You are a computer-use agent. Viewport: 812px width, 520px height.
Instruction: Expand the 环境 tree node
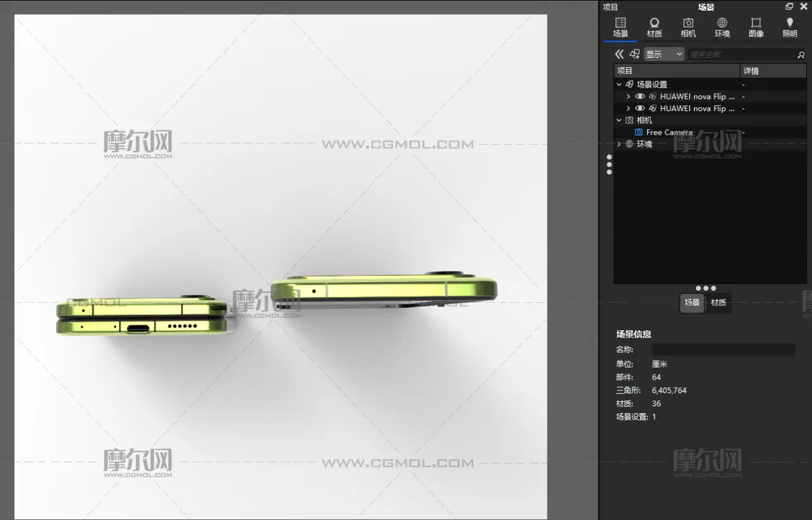(619, 144)
